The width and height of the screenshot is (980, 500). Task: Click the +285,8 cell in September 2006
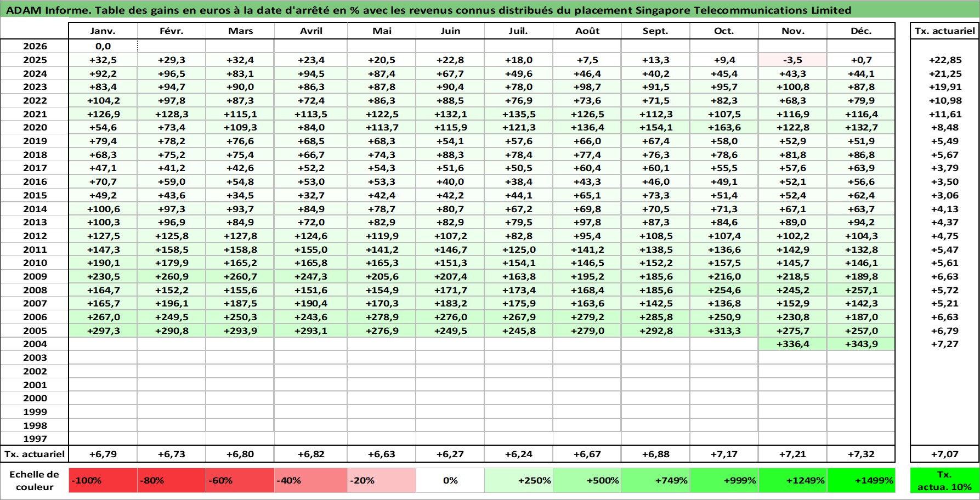(x=656, y=317)
